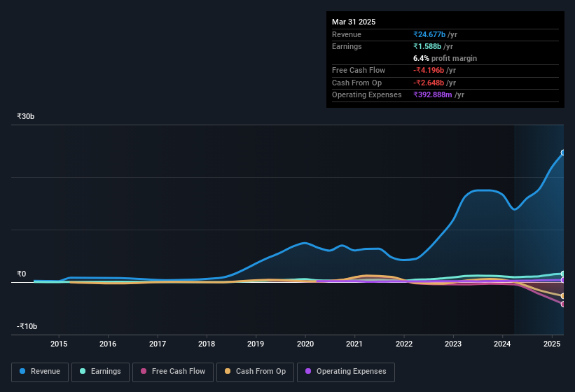Click the 6.4% profit margin text
This screenshot has height=392, width=575.
pos(445,59)
